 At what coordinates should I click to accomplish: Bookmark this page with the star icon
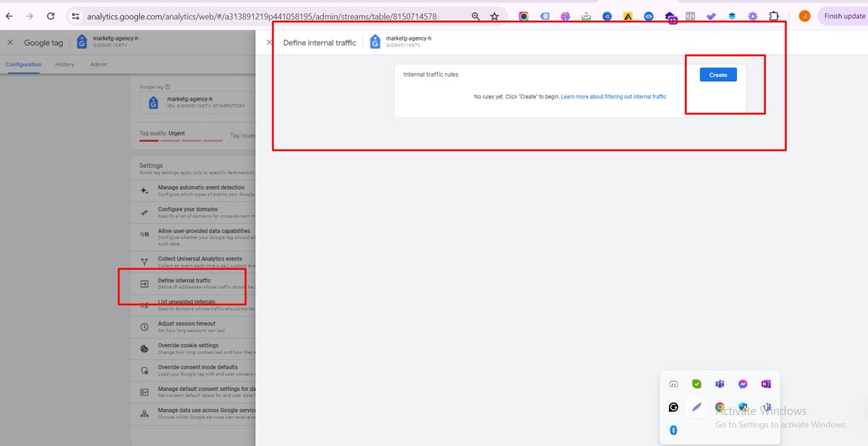pyautogui.click(x=495, y=16)
